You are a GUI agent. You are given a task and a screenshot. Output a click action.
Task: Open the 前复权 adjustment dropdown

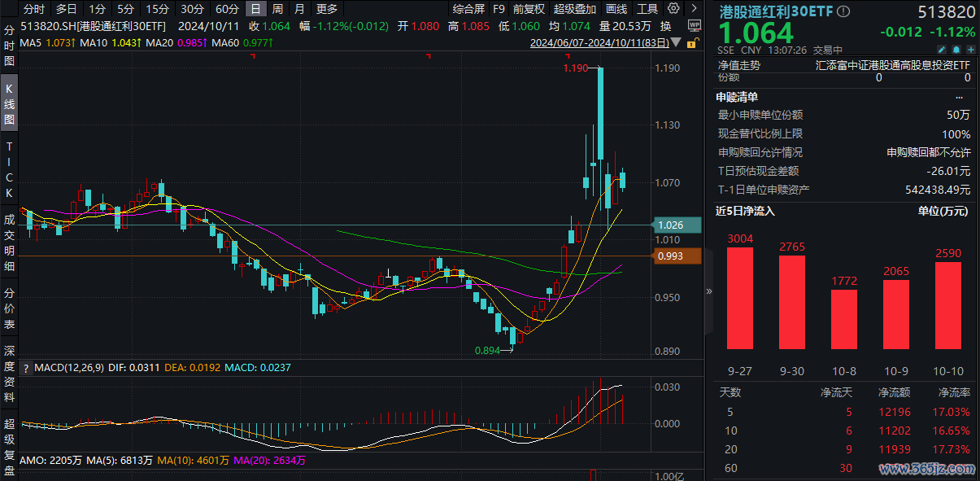click(529, 9)
